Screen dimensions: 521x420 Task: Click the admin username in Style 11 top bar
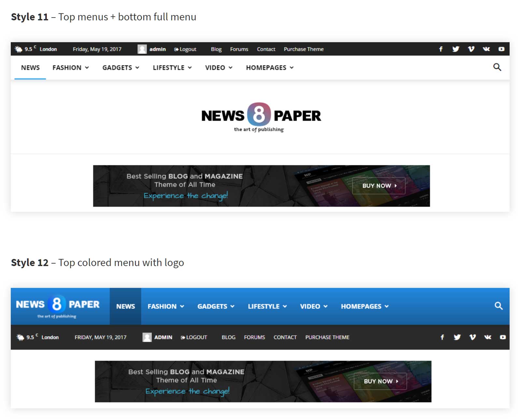coord(158,49)
